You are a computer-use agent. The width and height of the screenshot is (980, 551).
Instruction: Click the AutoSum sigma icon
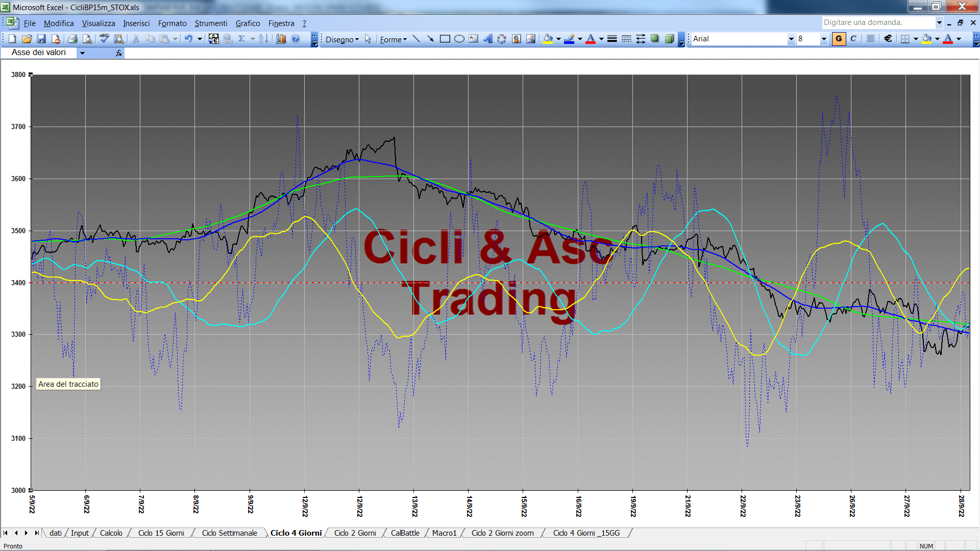pyautogui.click(x=242, y=39)
